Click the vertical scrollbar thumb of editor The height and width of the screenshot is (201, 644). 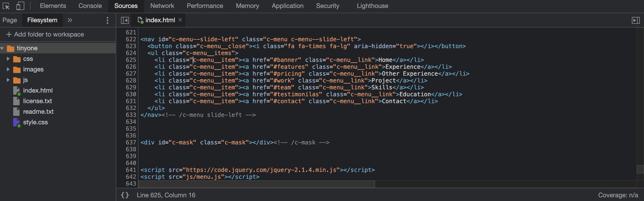coord(640,169)
